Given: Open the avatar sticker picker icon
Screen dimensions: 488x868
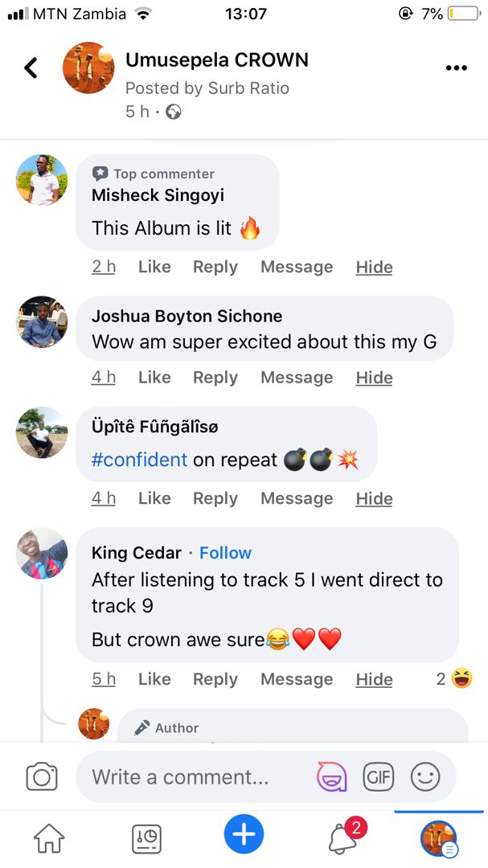Looking at the screenshot, I should coord(331,777).
